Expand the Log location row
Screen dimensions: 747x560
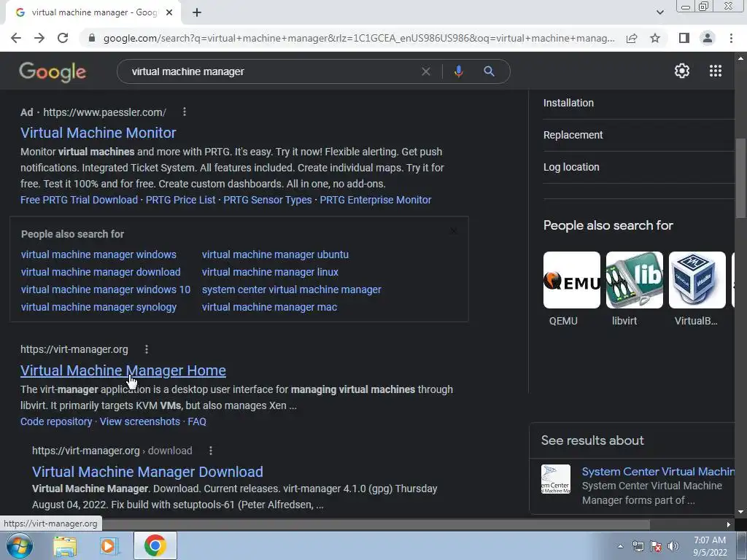click(x=638, y=167)
